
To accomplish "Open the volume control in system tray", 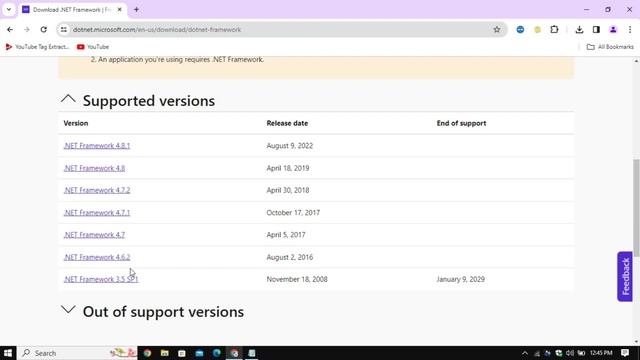I will [570, 353].
